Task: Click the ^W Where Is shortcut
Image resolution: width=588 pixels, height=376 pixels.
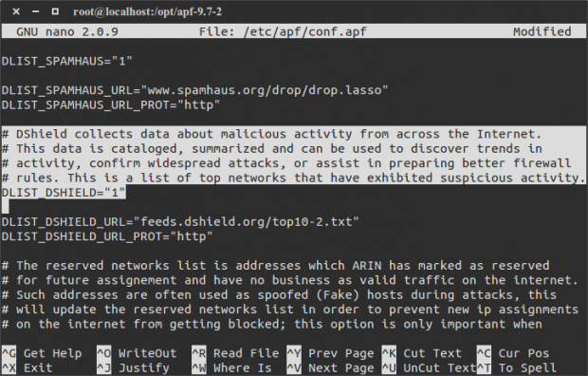Action: click(231, 368)
